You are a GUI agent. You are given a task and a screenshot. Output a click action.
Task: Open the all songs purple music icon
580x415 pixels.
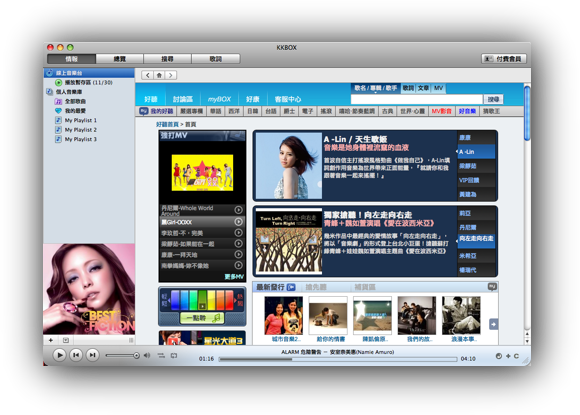click(58, 101)
